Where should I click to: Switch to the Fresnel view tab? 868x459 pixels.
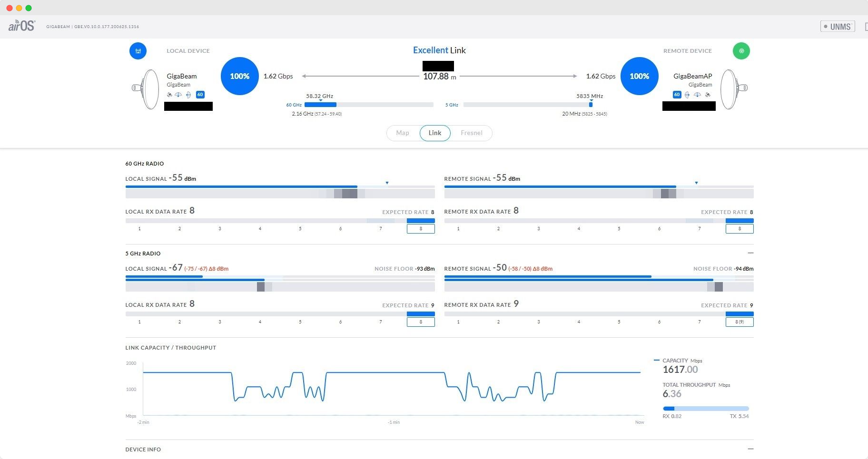pos(472,133)
